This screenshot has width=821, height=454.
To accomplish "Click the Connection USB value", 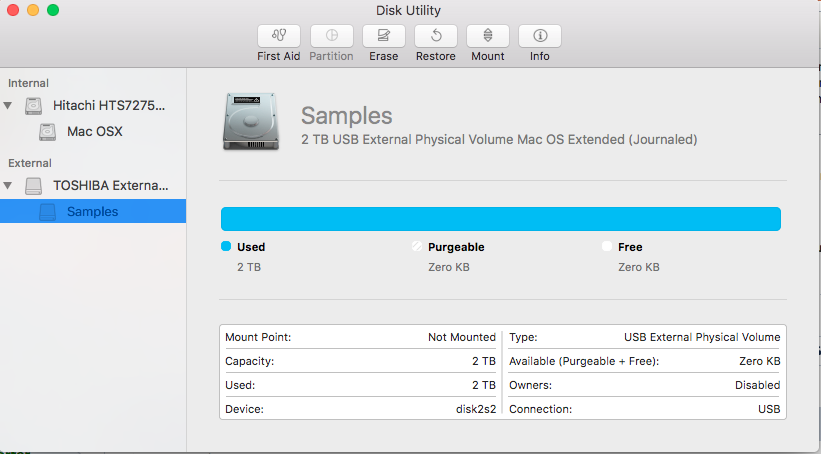I will [769, 409].
